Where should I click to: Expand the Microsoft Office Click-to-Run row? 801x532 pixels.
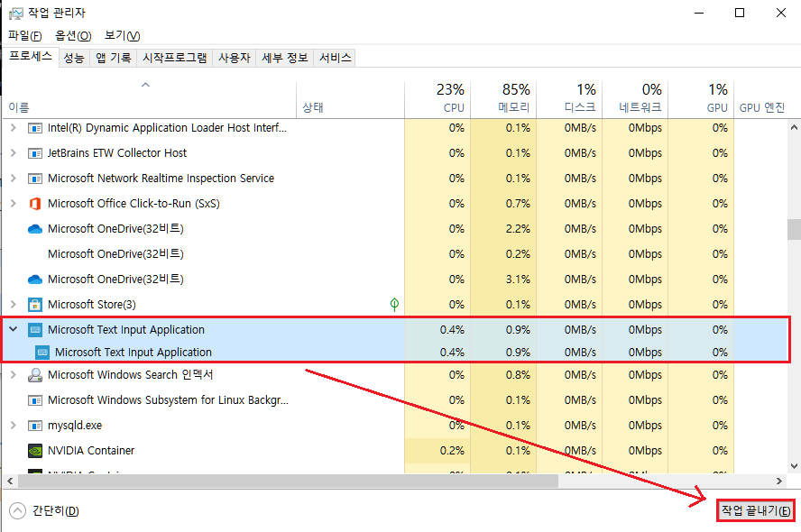(x=14, y=203)
